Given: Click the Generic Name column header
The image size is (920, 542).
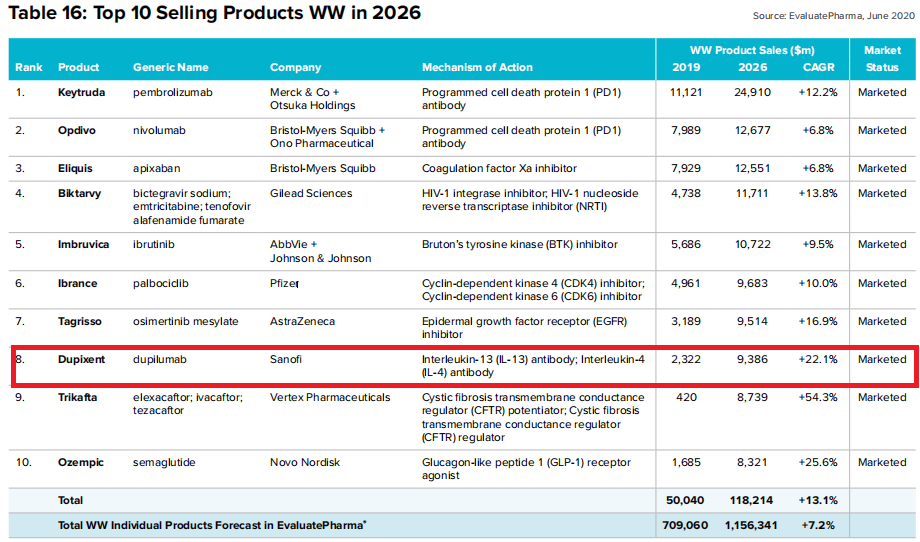Looking at the screenshot, I should [x=171, y=67].
